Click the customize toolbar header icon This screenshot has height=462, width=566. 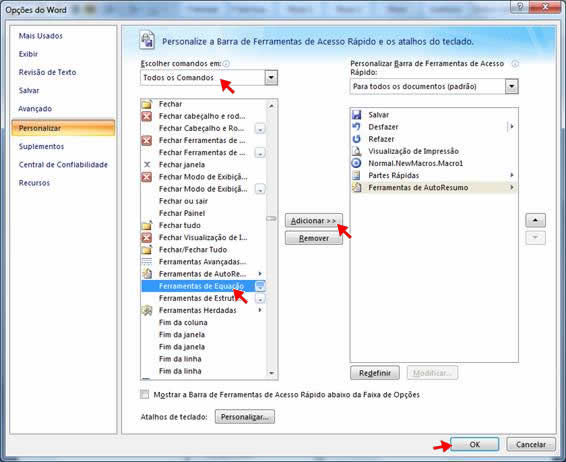(147, 40)
